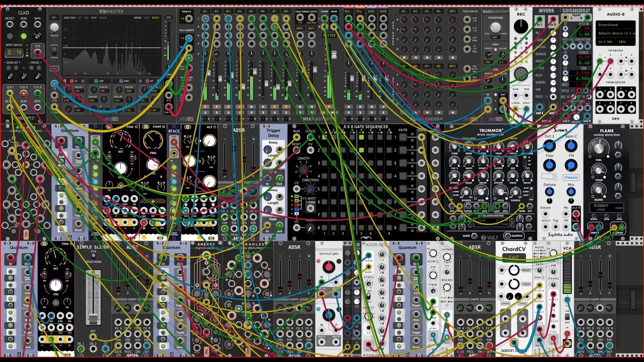Set EQMaster analyser to PRE
The image size is (644, 362).
pos(87,17)
